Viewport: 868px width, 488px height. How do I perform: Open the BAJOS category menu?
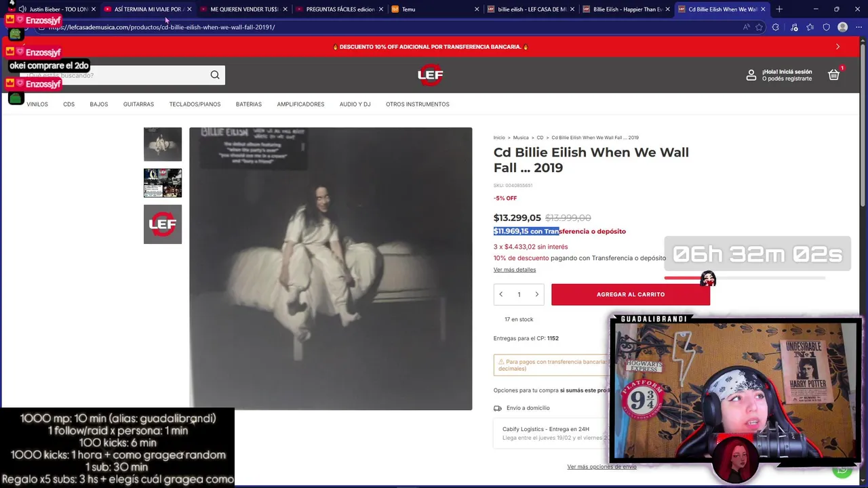[99, 104]
